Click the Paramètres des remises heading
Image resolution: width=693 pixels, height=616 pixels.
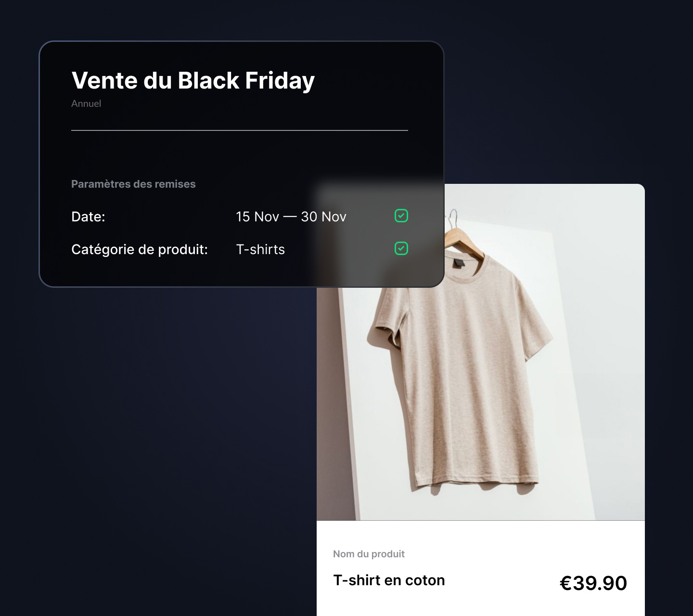pyautogui.click(x=133, y=184)
